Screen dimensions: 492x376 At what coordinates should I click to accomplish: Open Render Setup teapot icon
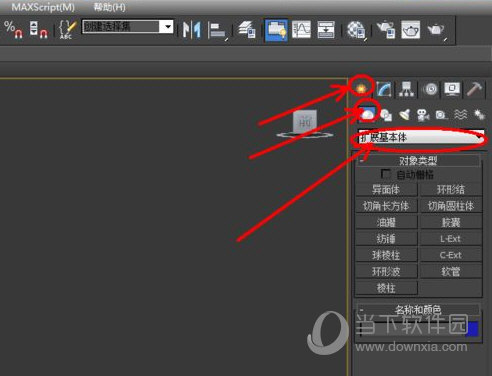pos(386,30)
